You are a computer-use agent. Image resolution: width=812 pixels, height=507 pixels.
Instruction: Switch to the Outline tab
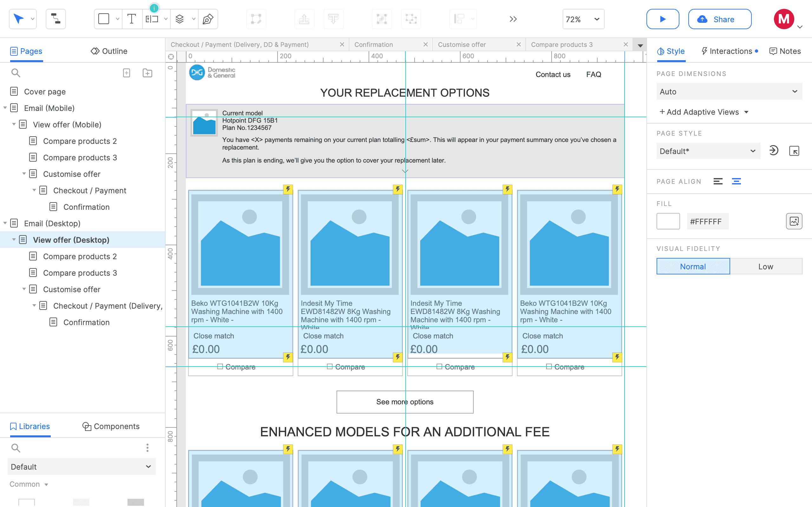[x=109, y=51]
